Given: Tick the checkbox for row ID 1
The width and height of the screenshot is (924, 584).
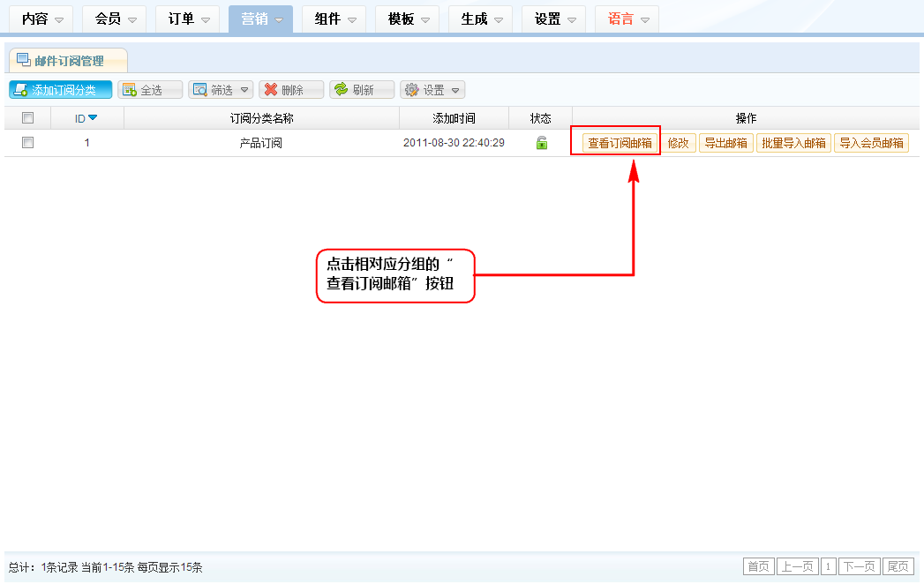Looking at the screenshot, I should coord(27,143).
